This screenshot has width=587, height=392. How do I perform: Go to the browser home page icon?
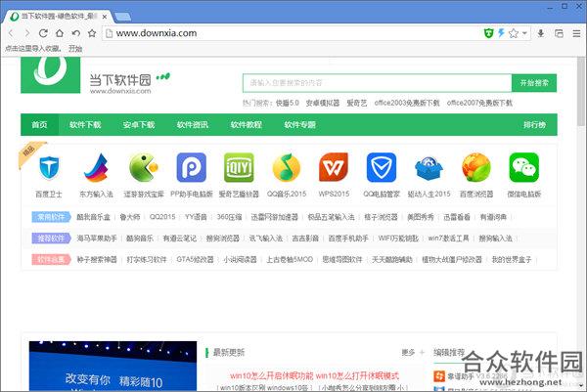point(59,33)
